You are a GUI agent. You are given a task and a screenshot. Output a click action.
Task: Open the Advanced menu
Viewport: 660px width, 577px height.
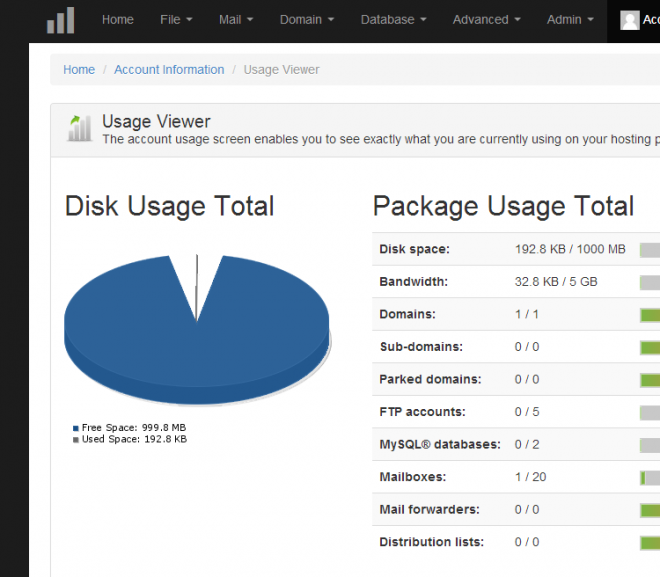487,20
